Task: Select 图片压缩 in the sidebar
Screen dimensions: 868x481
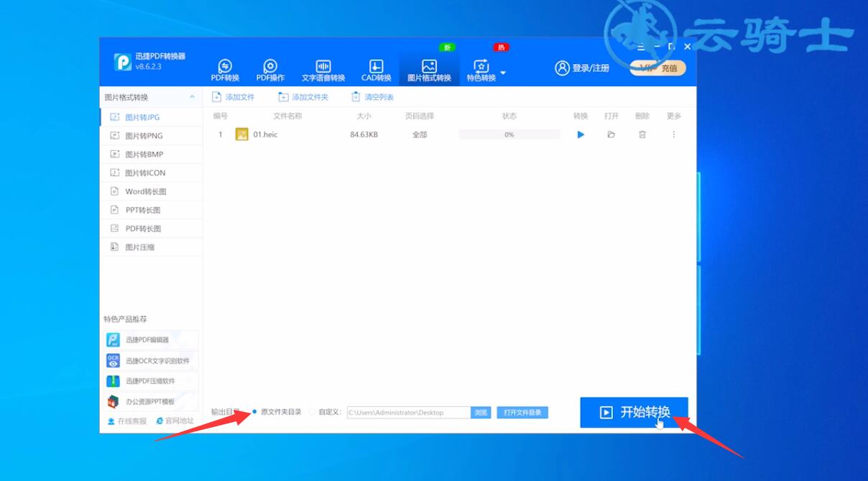Action: pos(151,247)
